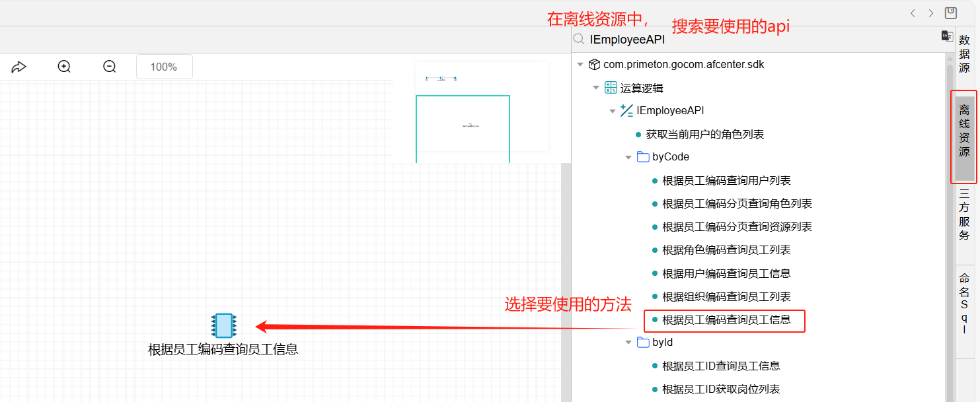980x402 pixels.
Task: Click the minimap thumbnail viewport
Action: click(463, 129)
